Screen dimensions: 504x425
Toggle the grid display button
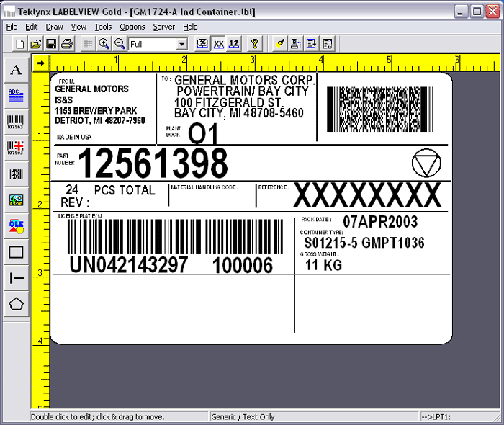(x=87, y=44)
